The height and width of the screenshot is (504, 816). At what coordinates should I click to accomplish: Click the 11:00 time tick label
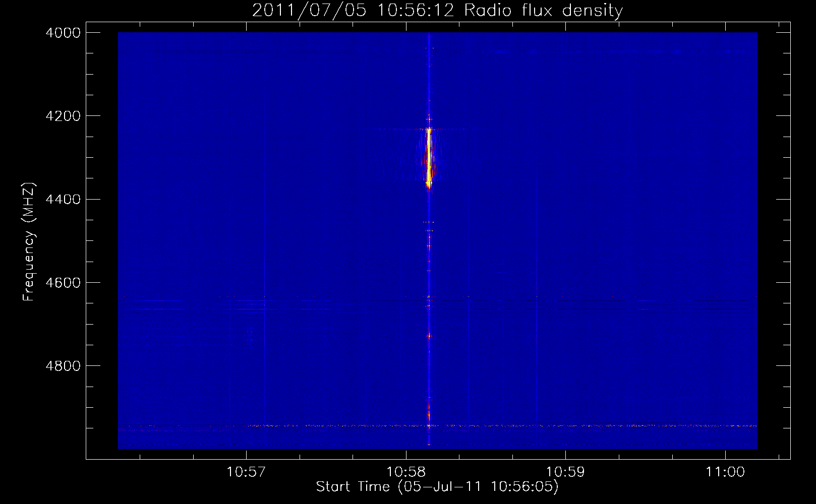click(x=725, y=472)
